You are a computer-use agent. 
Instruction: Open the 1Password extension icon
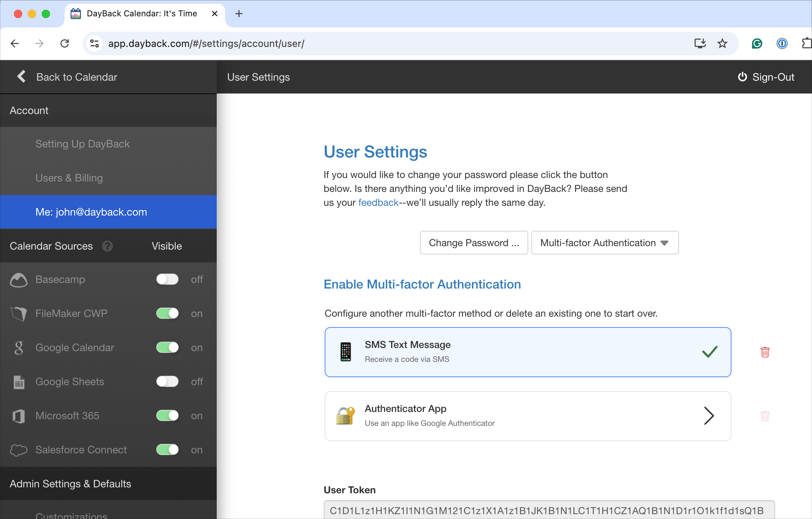tap(782, 43)
